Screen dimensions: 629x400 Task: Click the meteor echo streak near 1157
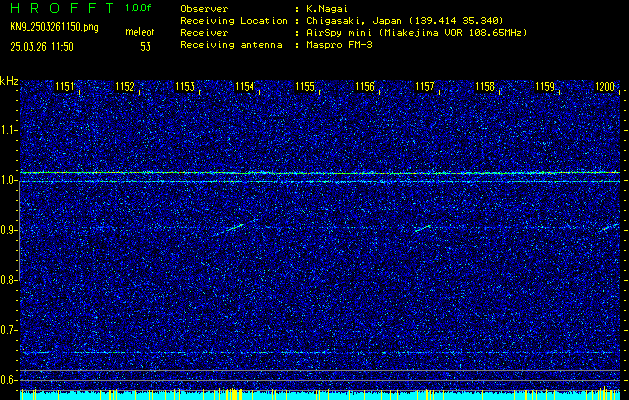tap(422, 228)
